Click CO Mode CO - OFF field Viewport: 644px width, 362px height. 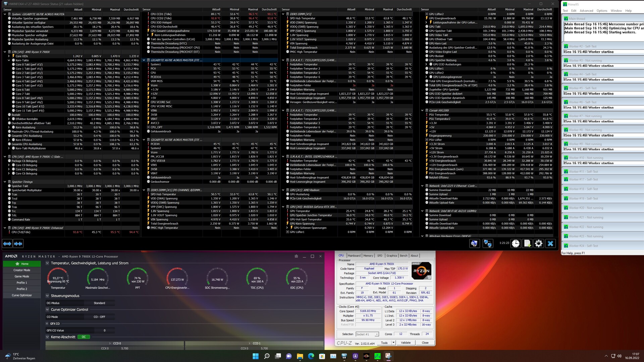(x=99, y=317)
